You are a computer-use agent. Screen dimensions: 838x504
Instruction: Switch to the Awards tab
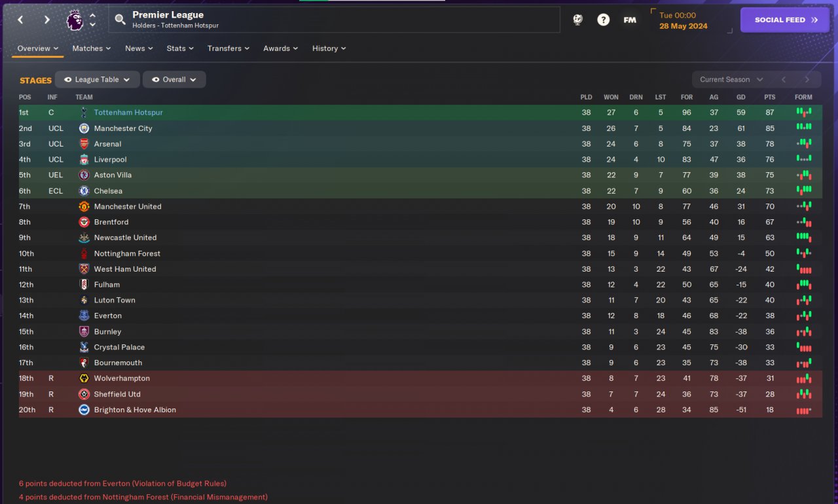point(280,48)
